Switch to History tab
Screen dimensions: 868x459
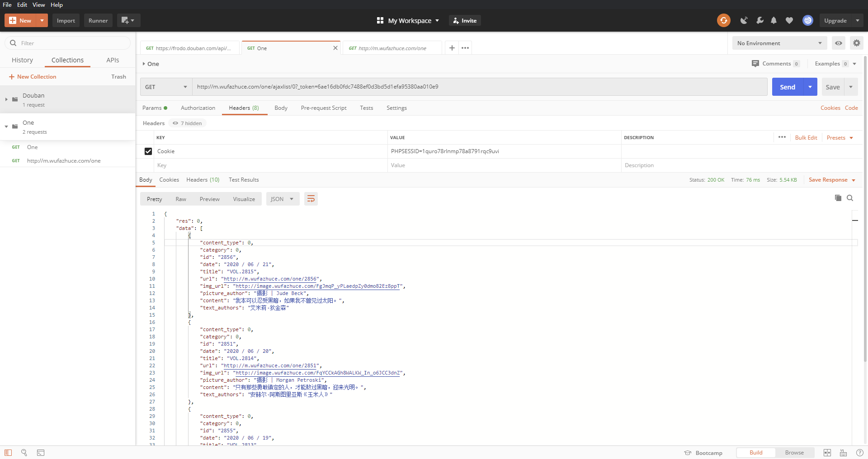22,60
